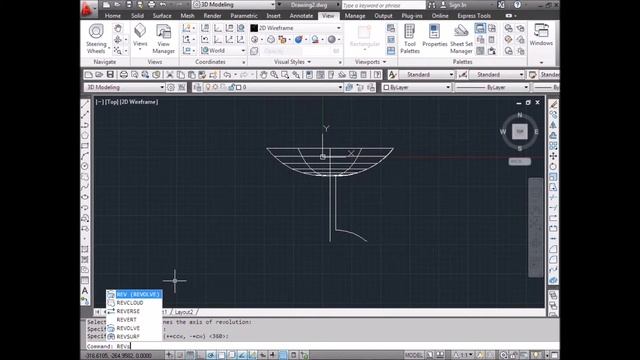
Task: Switch to the Express Tools ribbon tab
Action: [x=473, y=16]
